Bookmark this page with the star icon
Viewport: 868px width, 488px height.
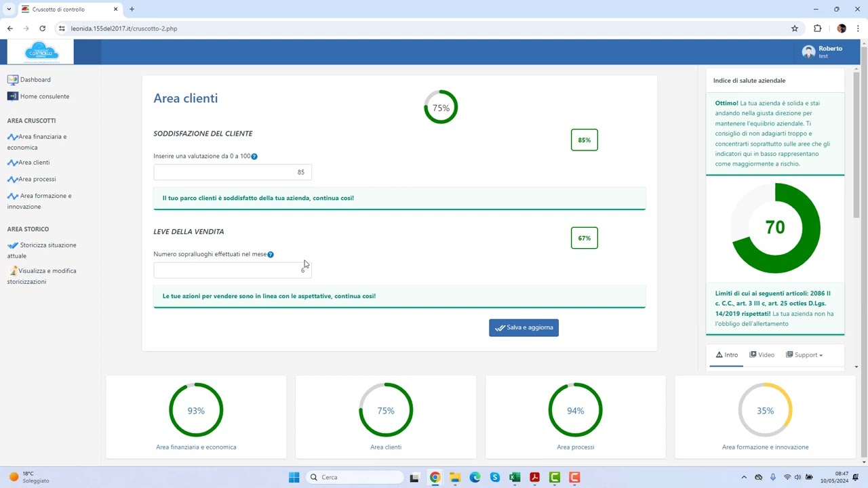tap(795, 28)
